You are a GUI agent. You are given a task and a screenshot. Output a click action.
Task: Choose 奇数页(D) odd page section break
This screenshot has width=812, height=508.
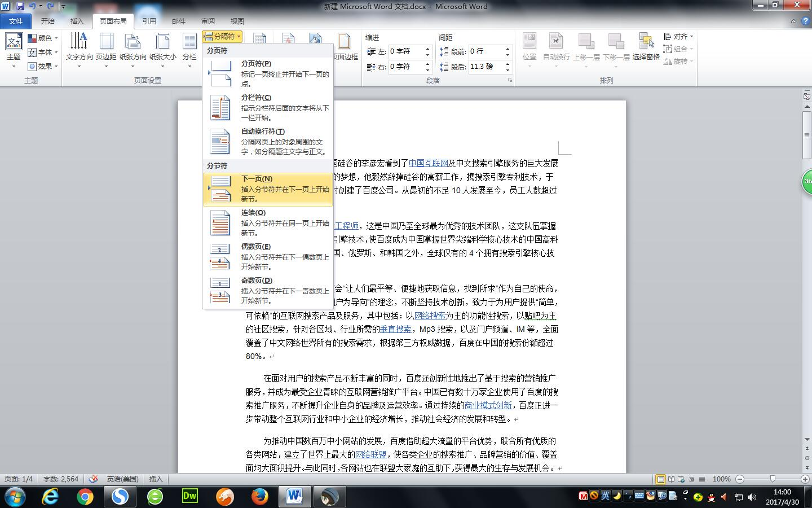point(268,290)
